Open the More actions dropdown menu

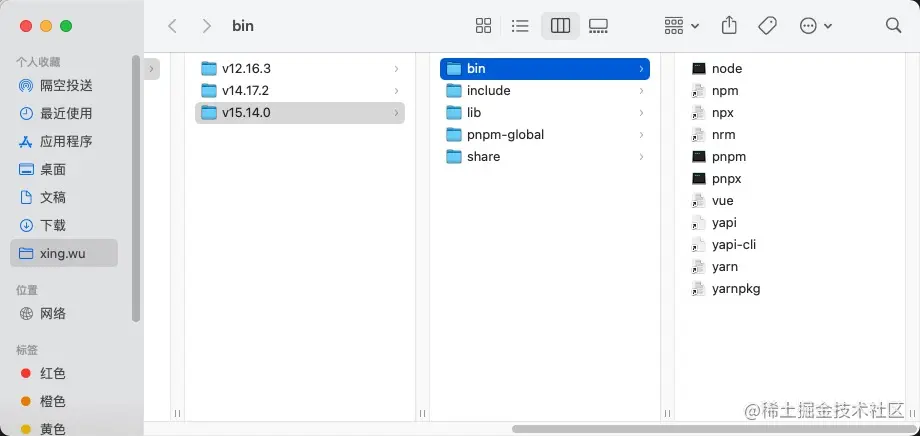click(x=815, y=26)
